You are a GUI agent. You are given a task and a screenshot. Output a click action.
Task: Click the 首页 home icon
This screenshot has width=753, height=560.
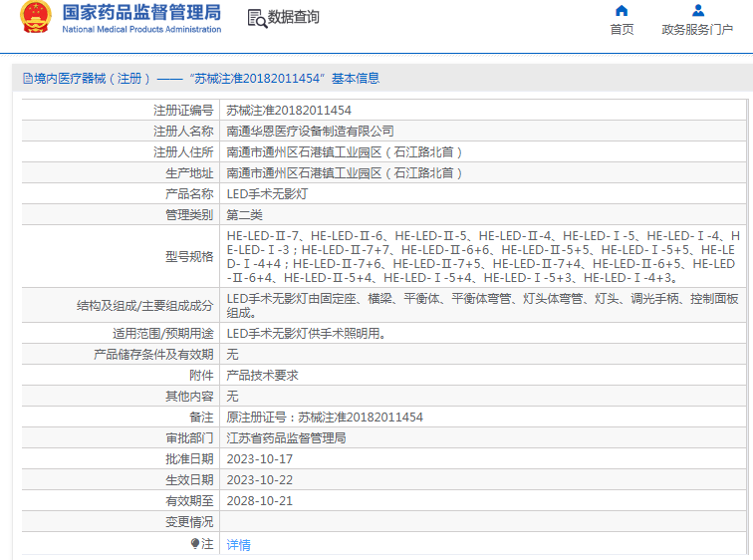click(622, 11)
